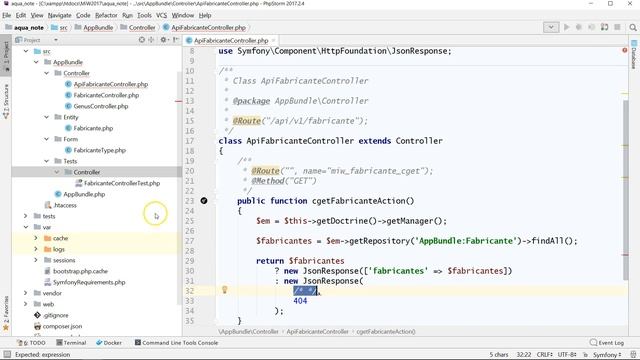Viewport: 640px width, 360px height.
Task: Expand the web folder
Action: [26, 304]
